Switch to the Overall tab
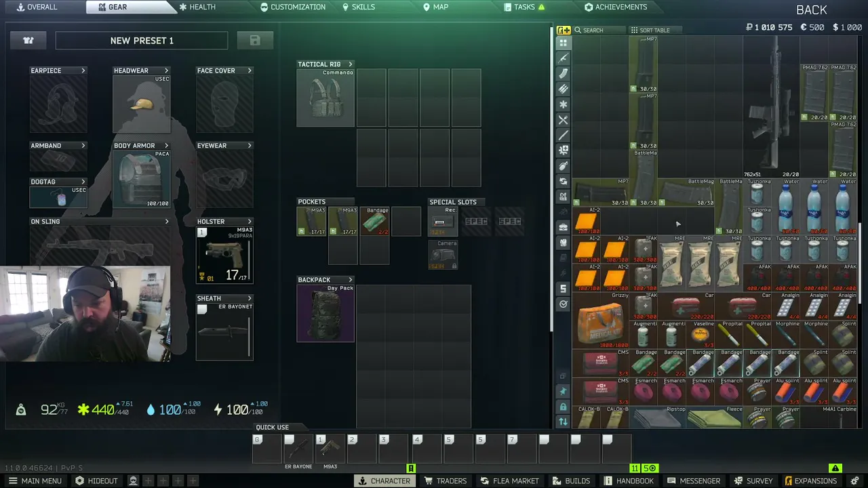Image resolution: width=868 pixels, height=488 pixels. point(37,7)
